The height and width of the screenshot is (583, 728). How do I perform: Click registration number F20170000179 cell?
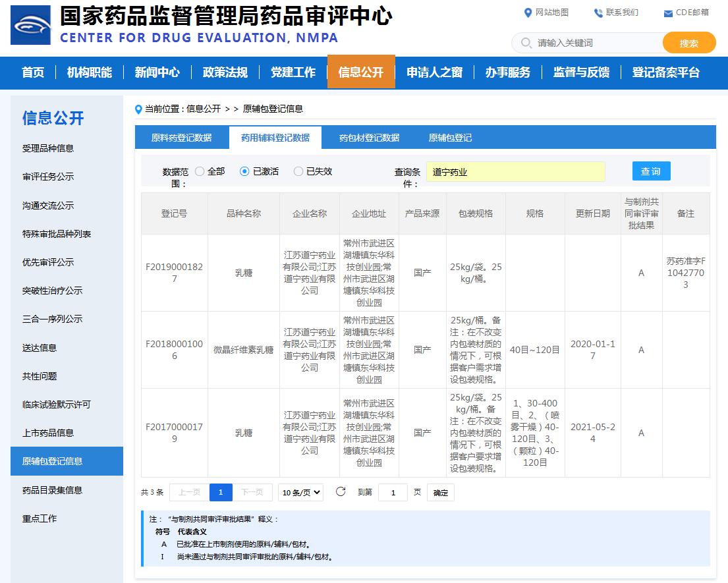pos(174,433)
